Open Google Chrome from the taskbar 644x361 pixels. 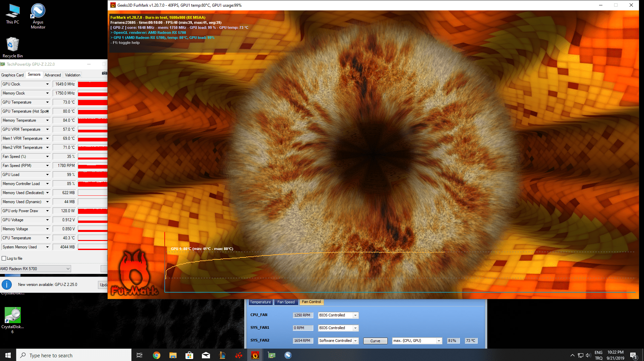click(x=157, y=355)
